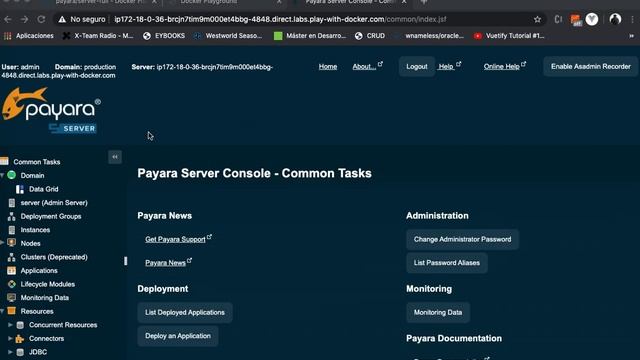The image size is (640, 360).
Task: Click the Lifecycle Modules icon
Action: [11, 284]
